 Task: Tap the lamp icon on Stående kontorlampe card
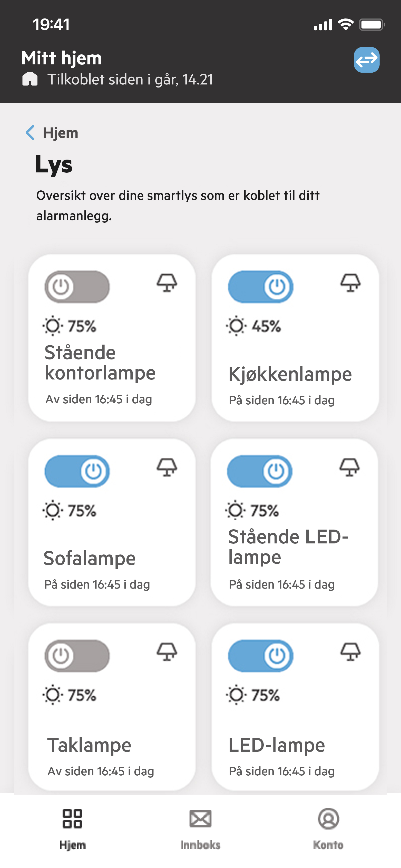coord(167,282)
